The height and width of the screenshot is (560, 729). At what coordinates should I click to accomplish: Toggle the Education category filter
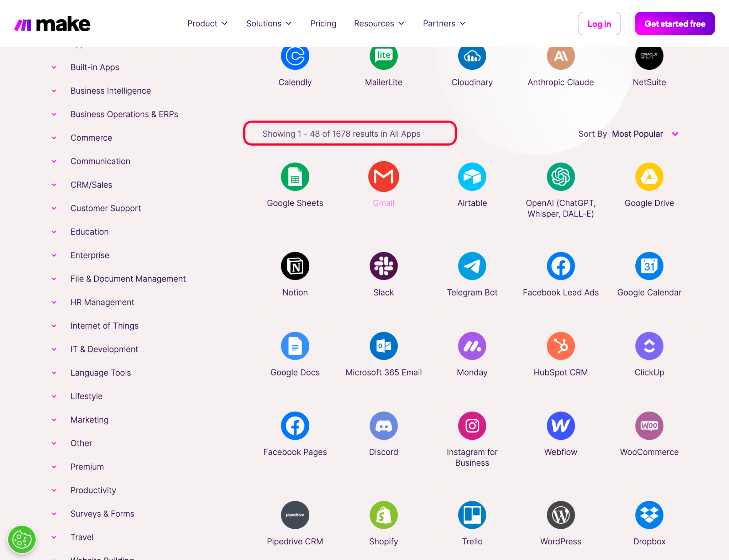click(89, 231)
